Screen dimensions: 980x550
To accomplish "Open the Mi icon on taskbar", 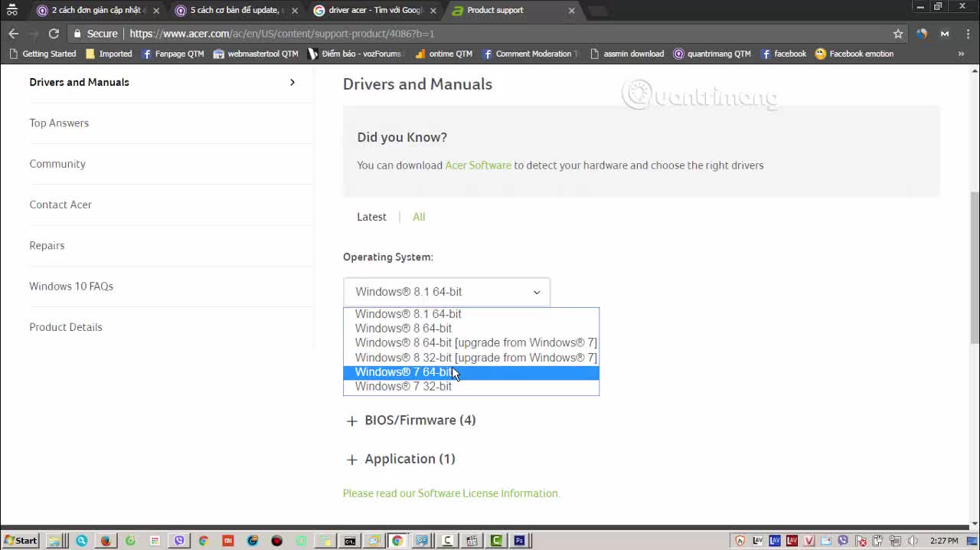I will click(228, 540).
